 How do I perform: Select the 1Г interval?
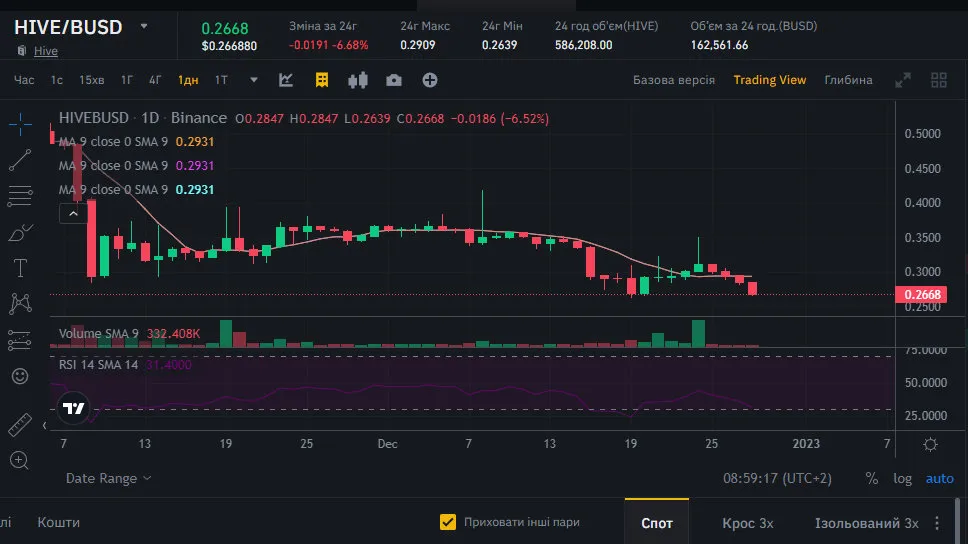(127, 80)
